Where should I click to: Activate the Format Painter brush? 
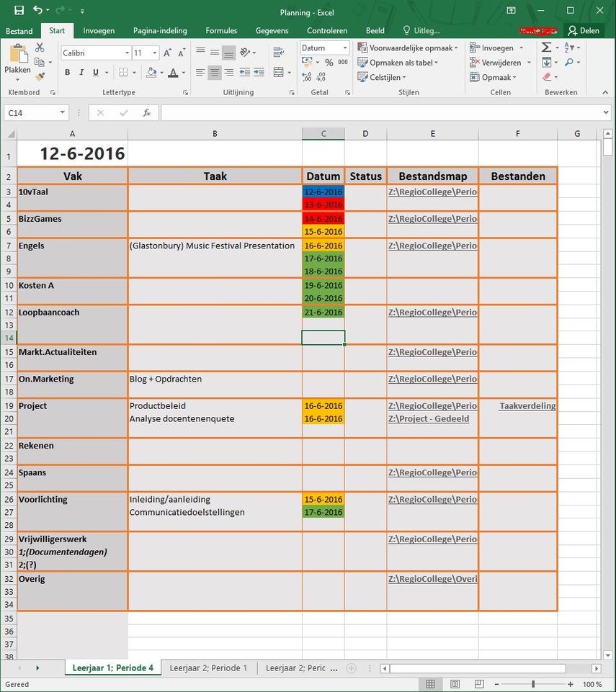(x=40, y=77)
